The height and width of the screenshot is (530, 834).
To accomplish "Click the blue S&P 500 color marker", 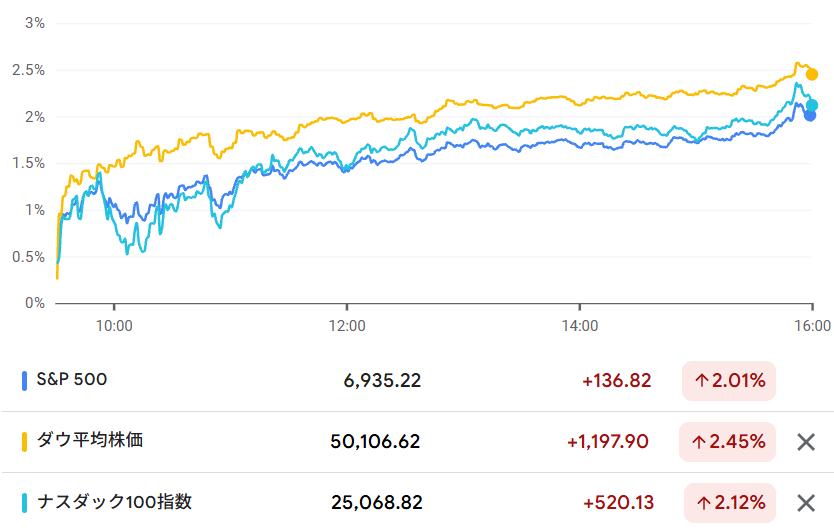I will (x=24, y=380).
